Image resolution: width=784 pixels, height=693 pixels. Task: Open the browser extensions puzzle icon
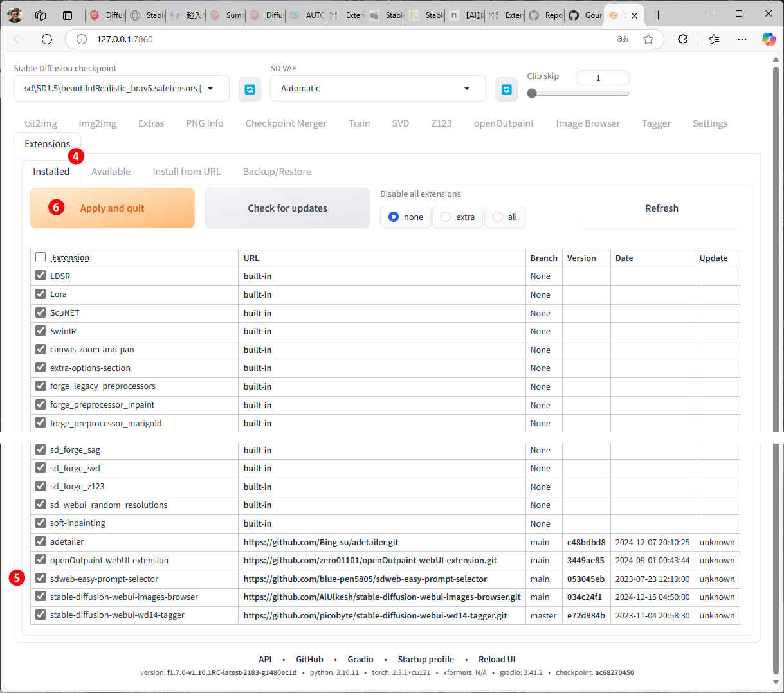pyautogui.click(x=682, y=39)
